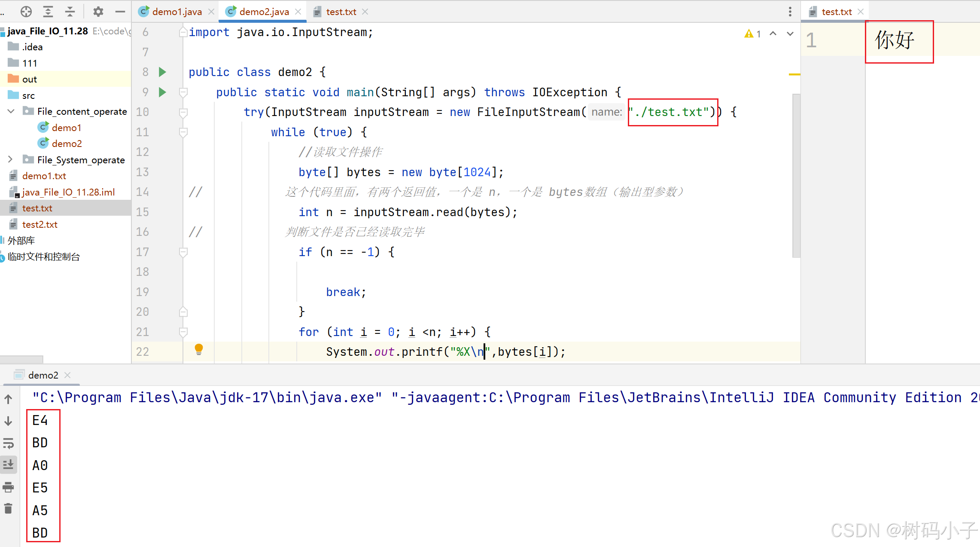Select test2.txt in the project tree
This screenshot has width=980, height=547.
[40, 224]
